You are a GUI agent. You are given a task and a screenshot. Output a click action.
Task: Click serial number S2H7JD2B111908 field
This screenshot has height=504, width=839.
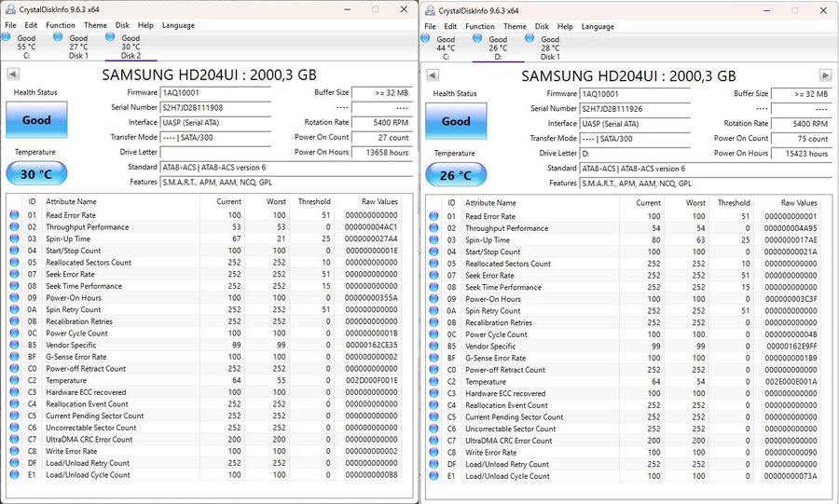[x=215, y=107]
